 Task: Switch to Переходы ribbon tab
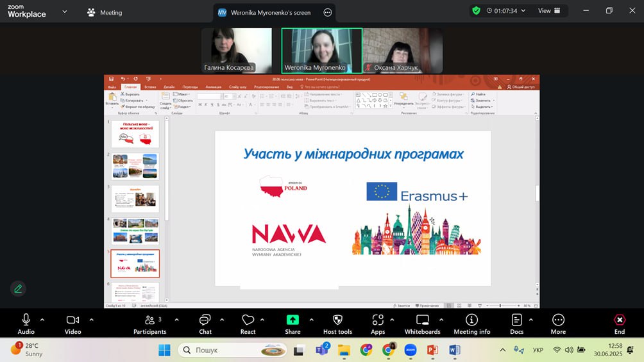[190, 87]
